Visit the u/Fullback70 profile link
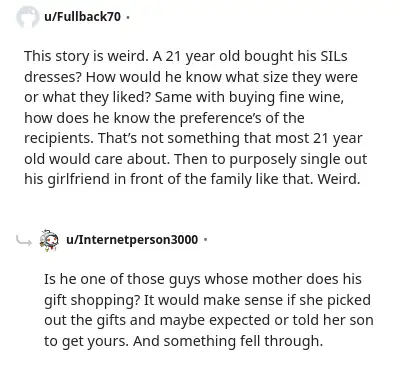400x376 pixels. click(82, 16)
